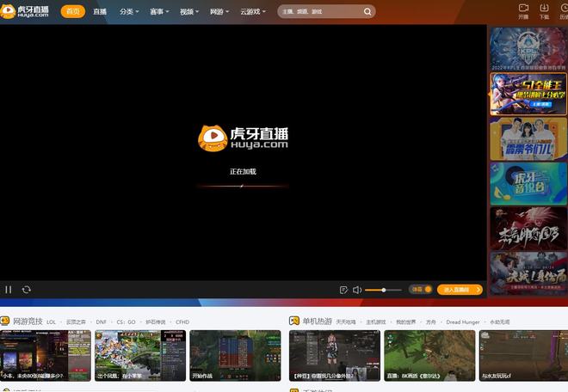The width and height of the screenshot is (568, 392).
Task: Open the 直播 navigation tab
Action: point(100,11)
